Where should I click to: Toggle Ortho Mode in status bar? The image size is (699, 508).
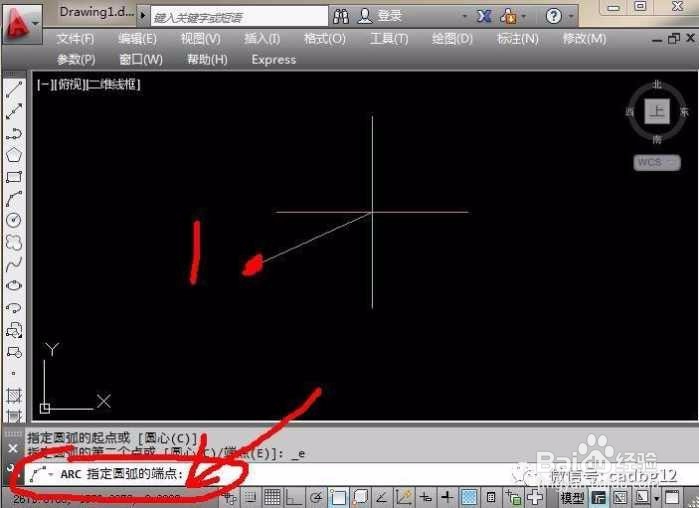(x=294, y=497)
